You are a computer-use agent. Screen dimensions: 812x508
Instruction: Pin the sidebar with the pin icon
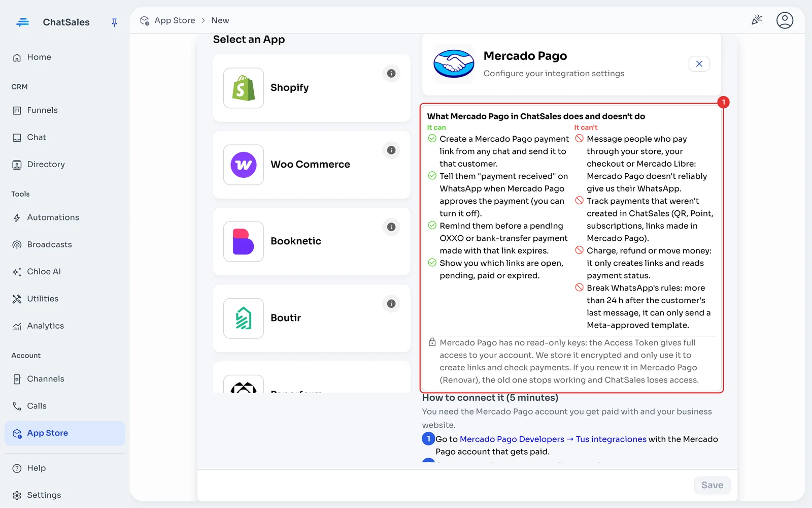[114, 22]
